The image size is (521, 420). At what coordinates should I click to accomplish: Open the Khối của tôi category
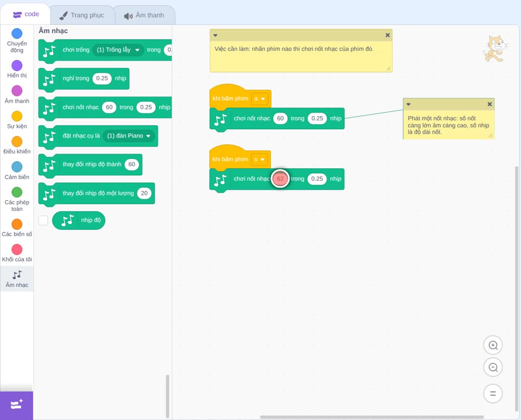point(17,253)
